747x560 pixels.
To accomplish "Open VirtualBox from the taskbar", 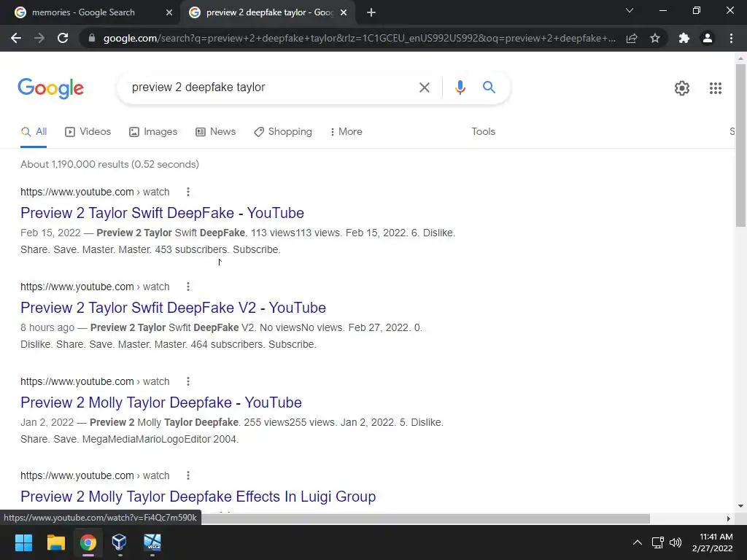I will [x=120, y=542].
